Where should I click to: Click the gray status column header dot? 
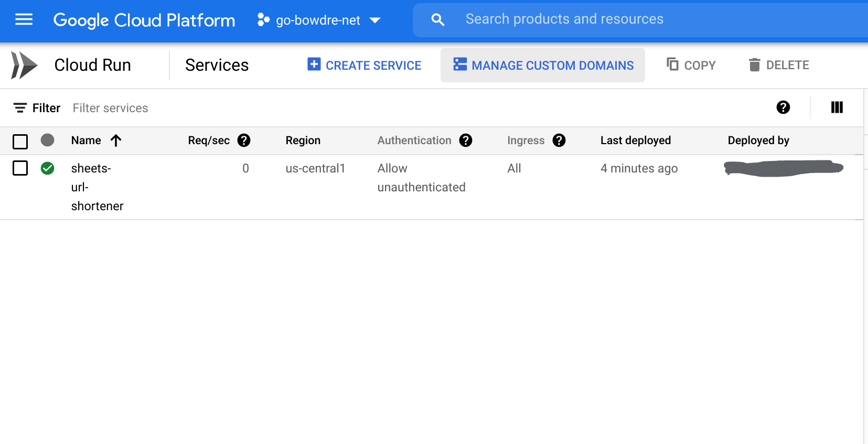[x=48, y=140]
